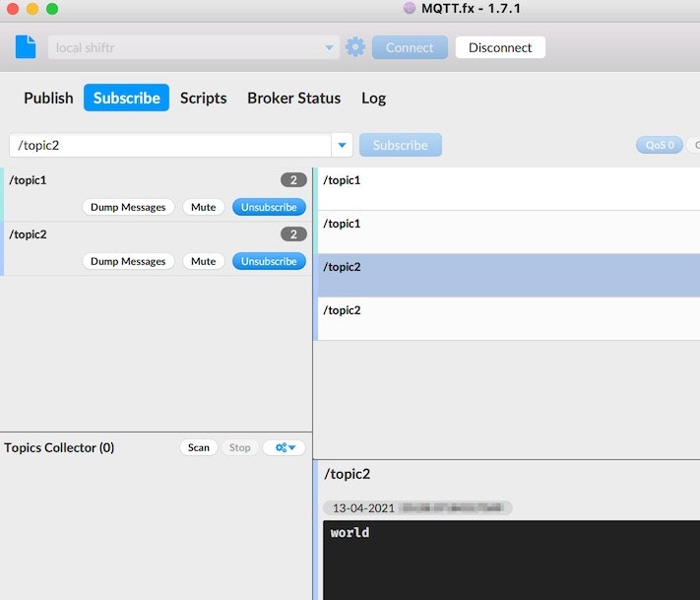Screen dimensions: 700x600
Task: Select the first /topic1 received message
Action: 507,189
